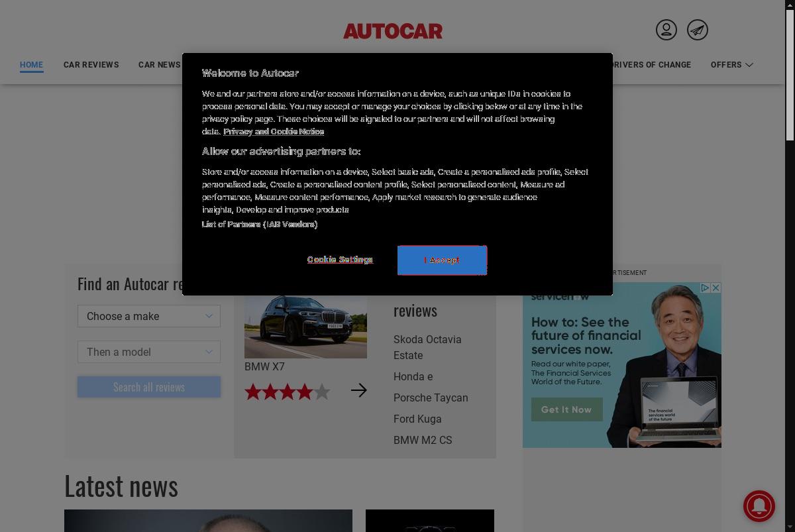Open Ford Kuga review link
The image size is (795, 532).
(x=417, y=419)
